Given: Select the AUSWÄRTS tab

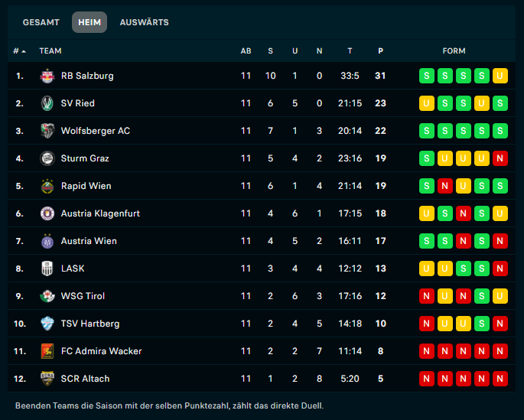Looking at the screenshot, I should [145, 22].
